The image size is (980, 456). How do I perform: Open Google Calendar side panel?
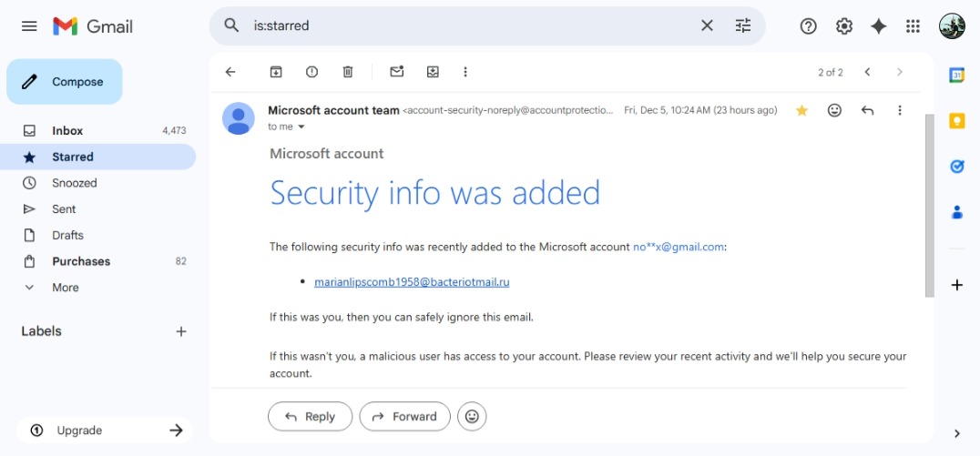[x=957, y=75]
